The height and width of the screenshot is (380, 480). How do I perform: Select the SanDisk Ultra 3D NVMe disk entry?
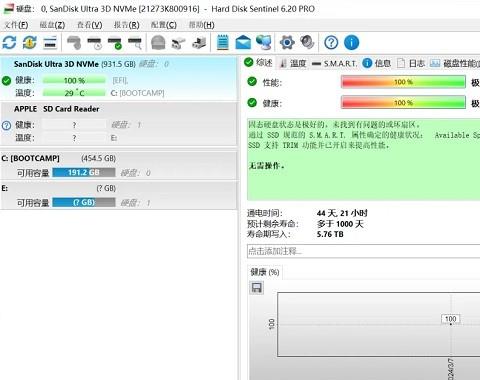[119, 78]
